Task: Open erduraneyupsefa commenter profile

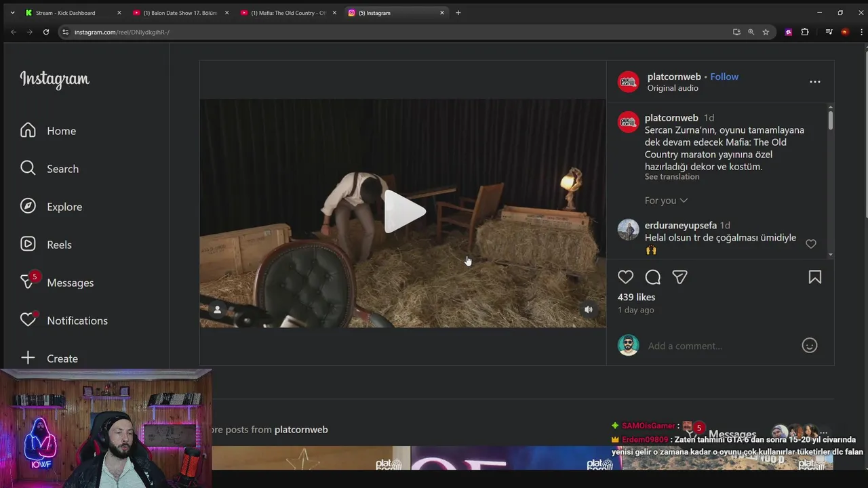Action: pos(681,225)
